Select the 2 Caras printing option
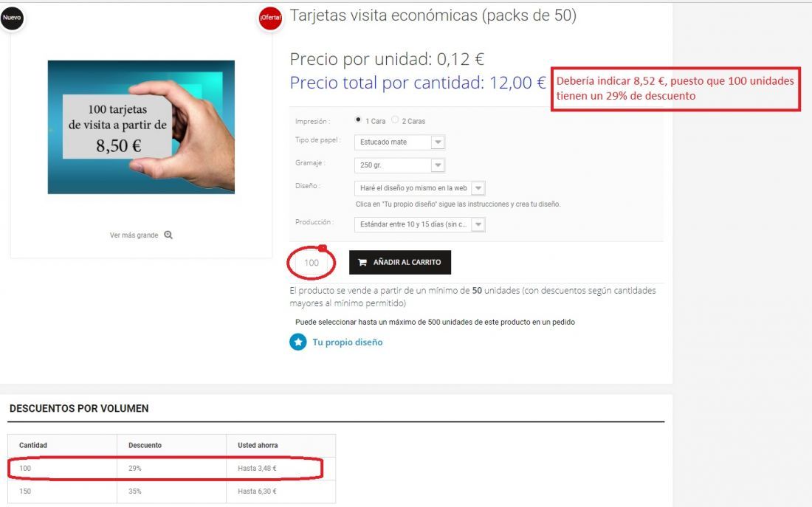Viewport: 812px width, 507px height. [x=395, y=120]
